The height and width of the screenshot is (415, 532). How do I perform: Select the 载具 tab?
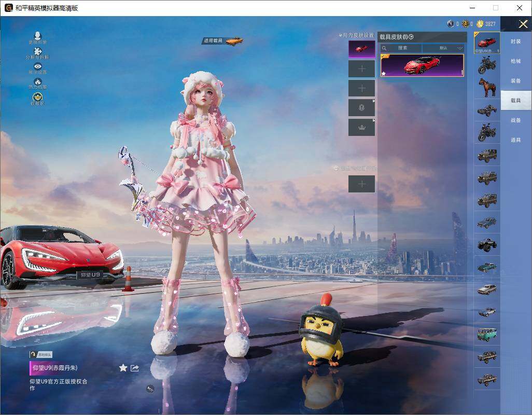[x=516, y=101]
